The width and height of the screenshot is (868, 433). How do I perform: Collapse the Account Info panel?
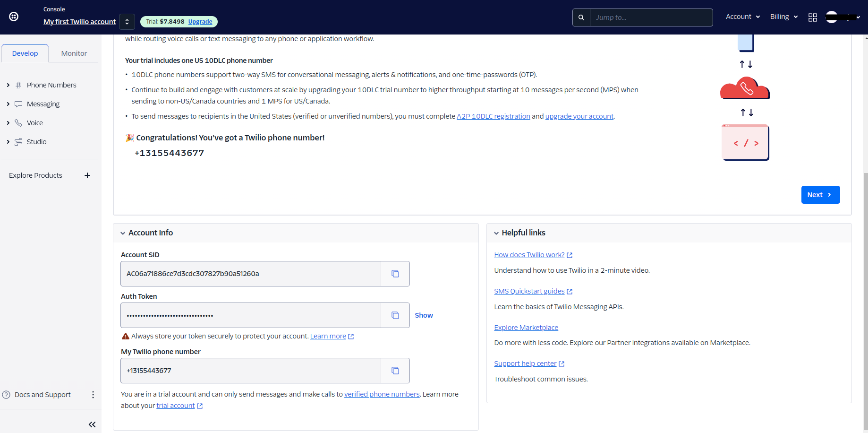[123, 233]
